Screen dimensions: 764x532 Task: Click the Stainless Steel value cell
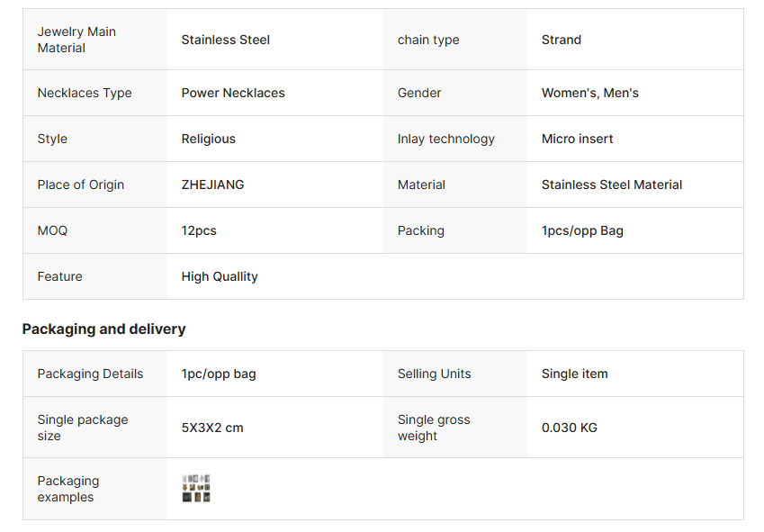click(x=226, y=40)
